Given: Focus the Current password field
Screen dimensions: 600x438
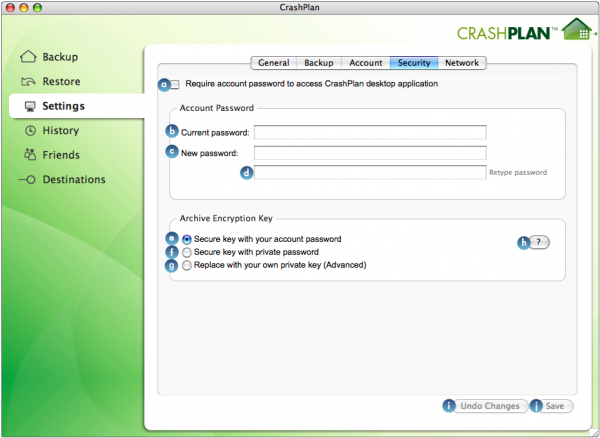Looking at the screenshot, I should pos(370,132).
